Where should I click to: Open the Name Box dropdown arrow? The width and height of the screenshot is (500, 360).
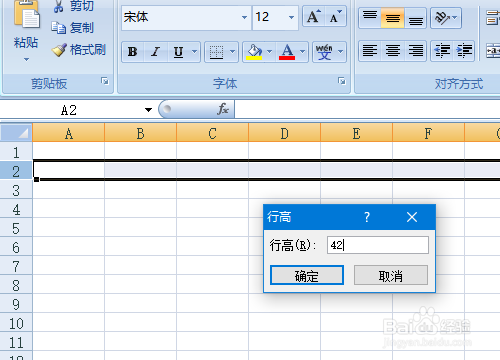pos(148,110)
